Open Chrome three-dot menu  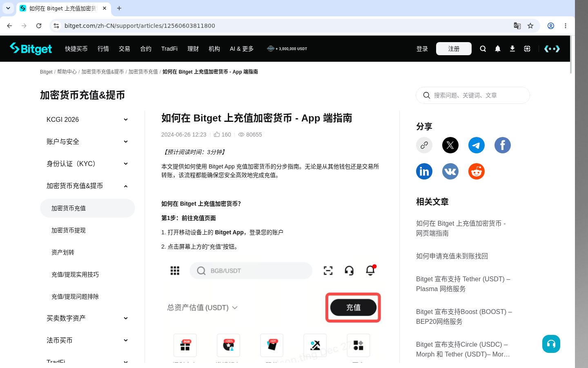[566, 26]
